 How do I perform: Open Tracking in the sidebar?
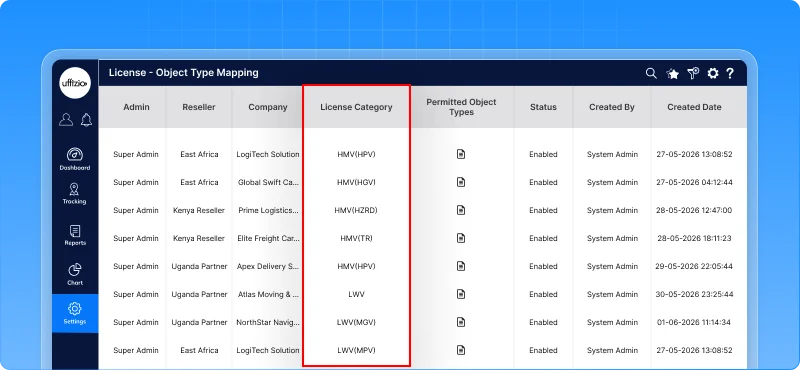(x=74, y=193)
